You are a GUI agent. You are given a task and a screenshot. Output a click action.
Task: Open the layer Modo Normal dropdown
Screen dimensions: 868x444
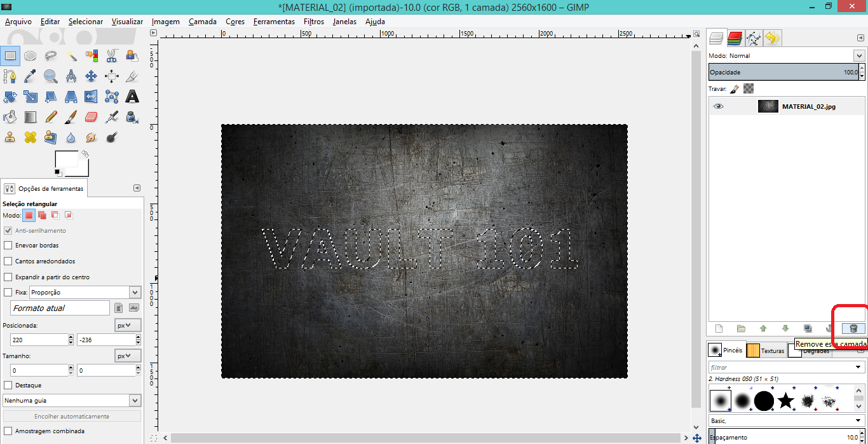787,56
